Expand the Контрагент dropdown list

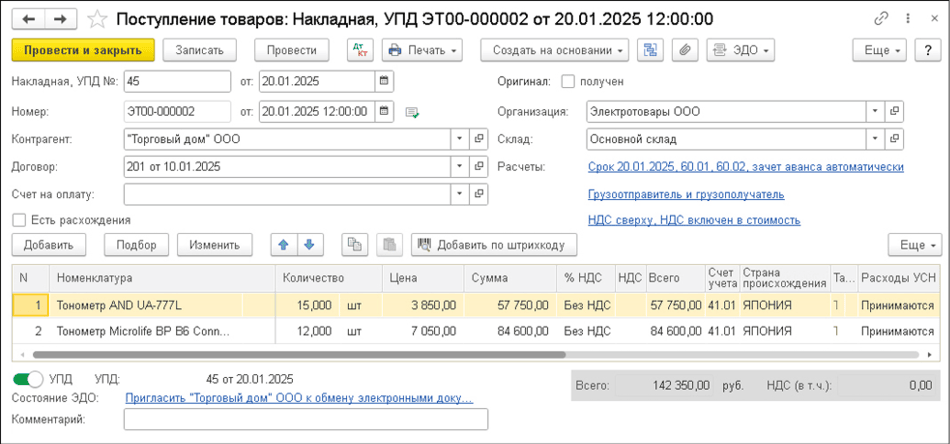[459, 139]
